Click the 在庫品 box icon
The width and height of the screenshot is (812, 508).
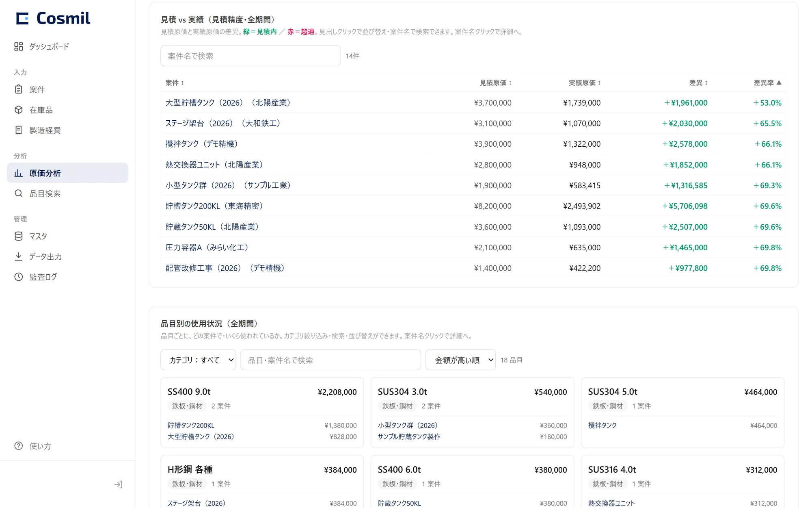19,110
